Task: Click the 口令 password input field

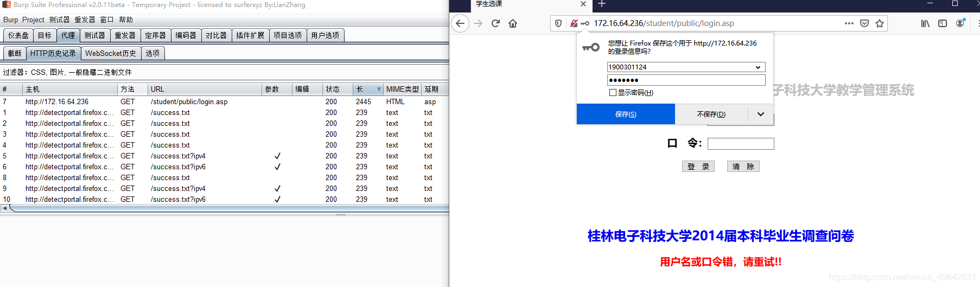Action: [741, 144]
